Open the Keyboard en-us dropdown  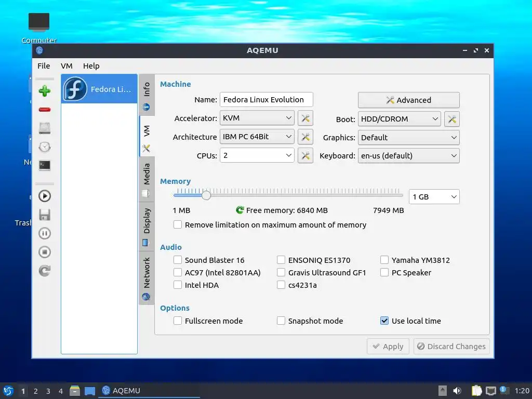[408, 156]
